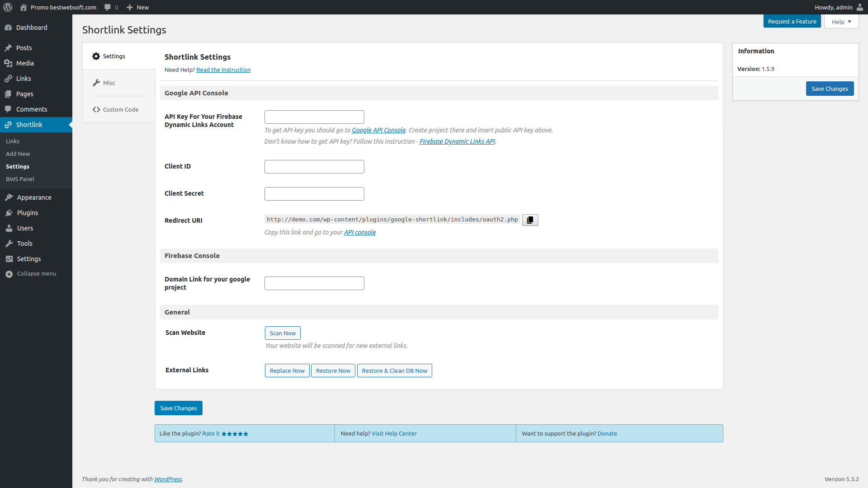Focus the API Key input field
Viewport: 868px width, 488px height.
click(314, 117)
